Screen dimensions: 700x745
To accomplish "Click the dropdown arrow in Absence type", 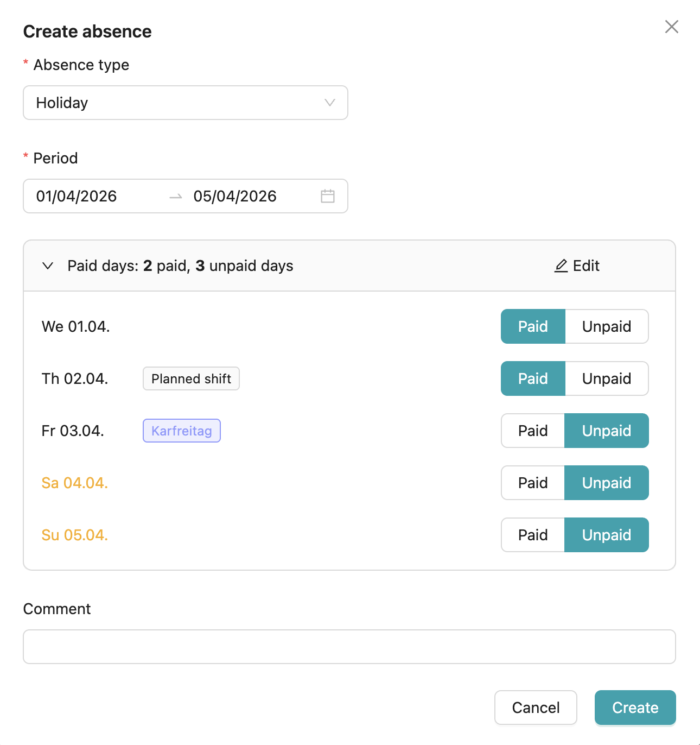I will tap(329, 103).
